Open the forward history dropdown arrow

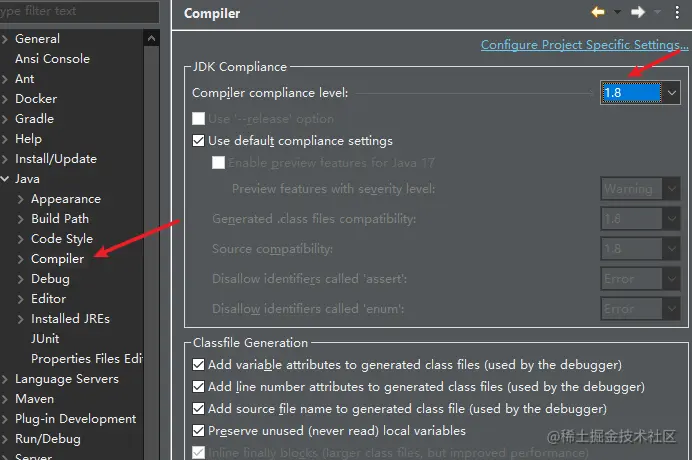click(657, 12)
